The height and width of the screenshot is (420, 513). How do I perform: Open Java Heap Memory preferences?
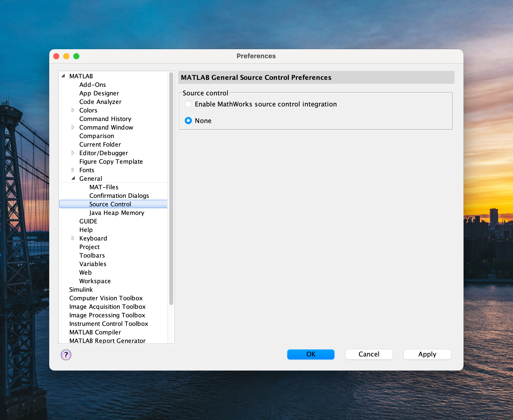(117, 213)
